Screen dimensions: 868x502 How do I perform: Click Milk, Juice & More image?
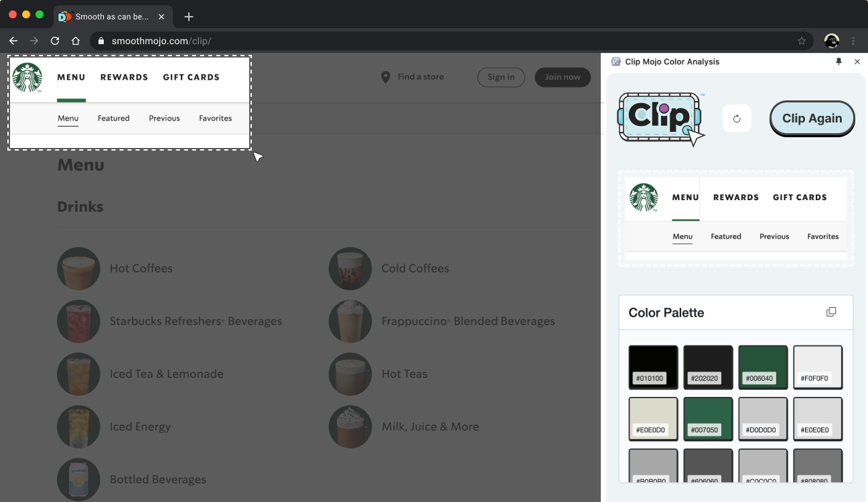tap(350, 427)
